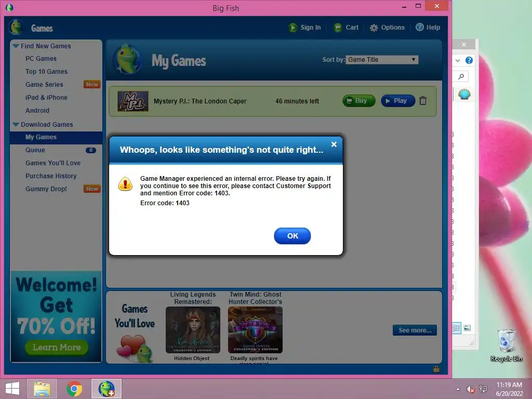532x399 pixels.
Task: Show hidden tray icons arrow
Action: point(458,389)
